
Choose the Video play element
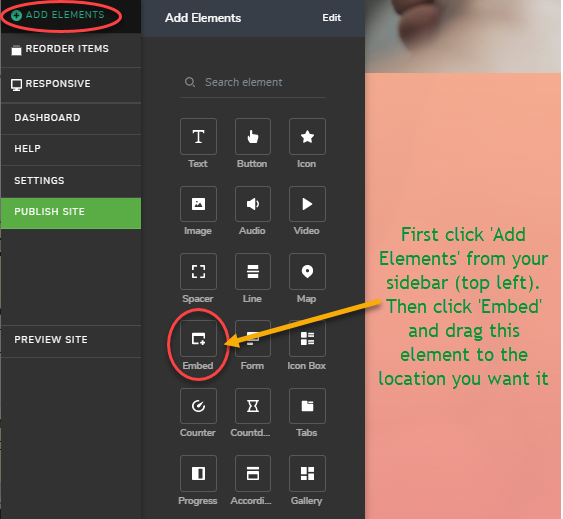coord(307,204)
